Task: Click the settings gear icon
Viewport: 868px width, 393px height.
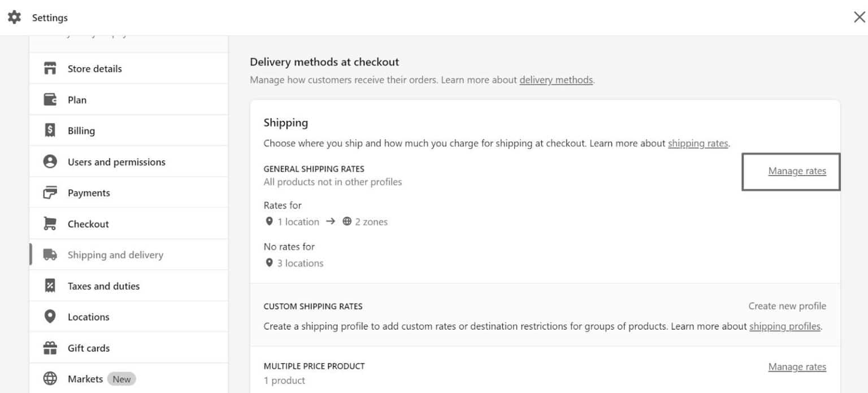Action: 15,17
